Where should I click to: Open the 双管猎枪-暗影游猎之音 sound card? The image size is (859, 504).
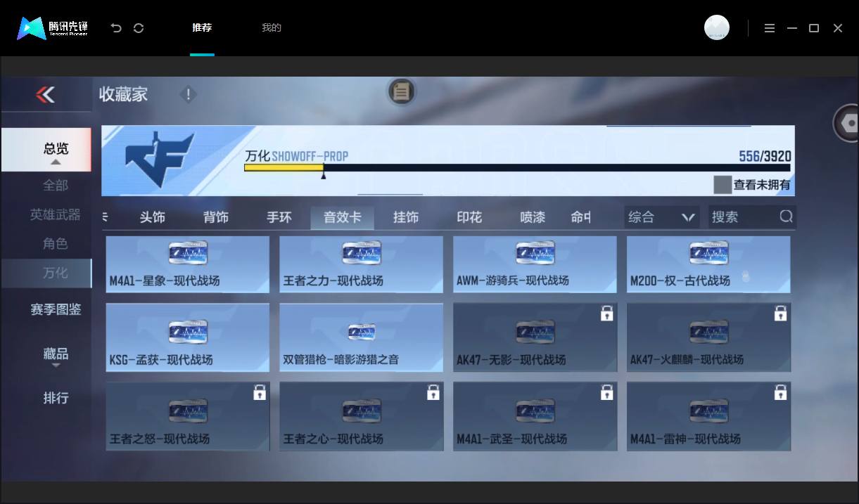(362, 337)
